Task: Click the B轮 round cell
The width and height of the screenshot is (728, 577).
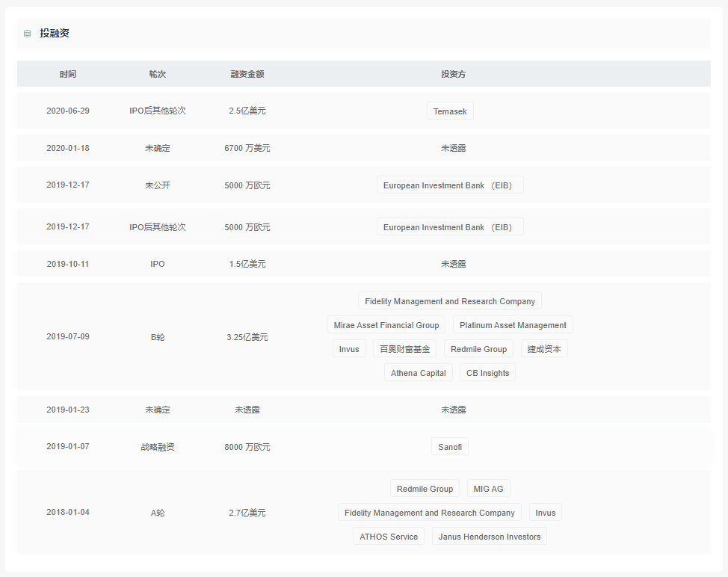Action: pos(158,336)
